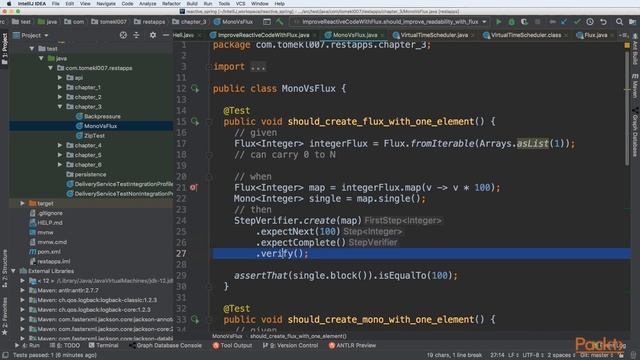Open Maven side tool window tab
The height and width of the screenshot is (360, 640).
[x=635, y=86]
